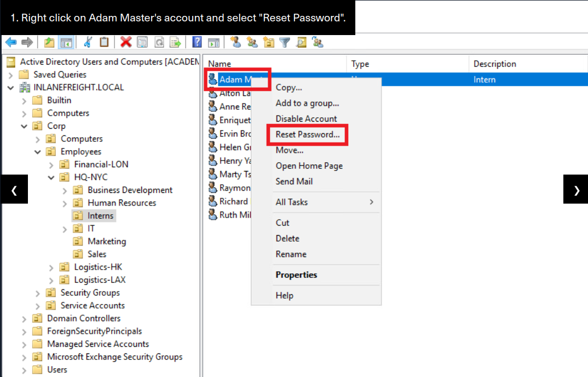Click the Find objects magnifier icon
The image size is (588, 377).
(x=301, y=42)
